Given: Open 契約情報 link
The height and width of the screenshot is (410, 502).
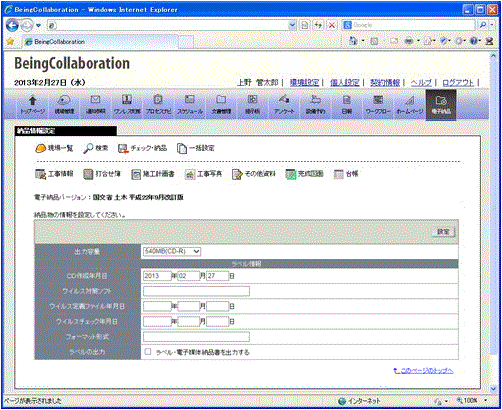Looking at the screenshot, I should [x=385, y=82].
